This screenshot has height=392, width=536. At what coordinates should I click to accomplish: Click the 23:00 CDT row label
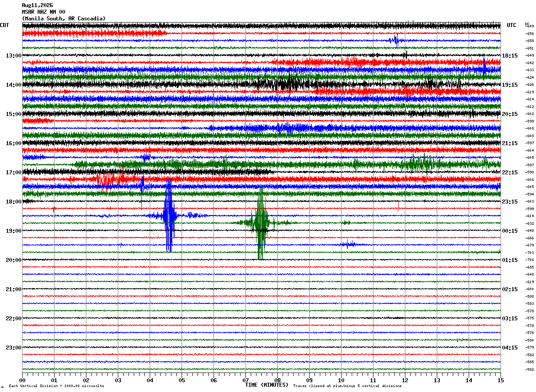tap(14, 348)
